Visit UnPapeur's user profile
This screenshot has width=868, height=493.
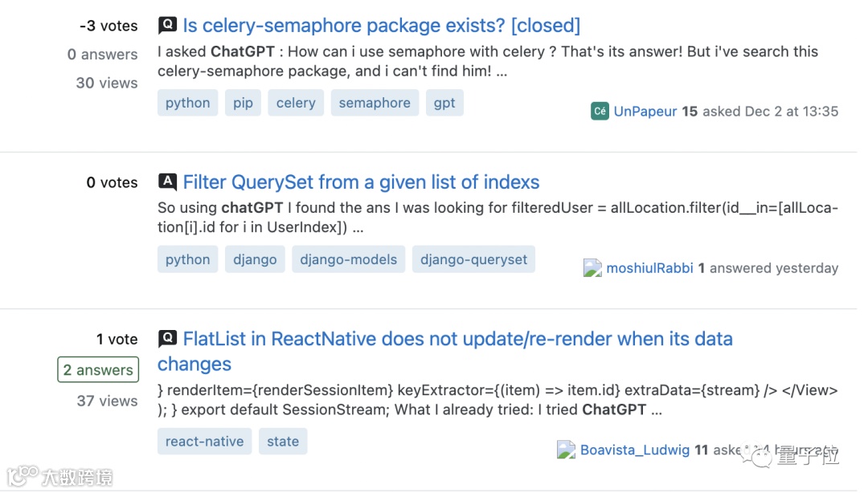tap(645, 112)
